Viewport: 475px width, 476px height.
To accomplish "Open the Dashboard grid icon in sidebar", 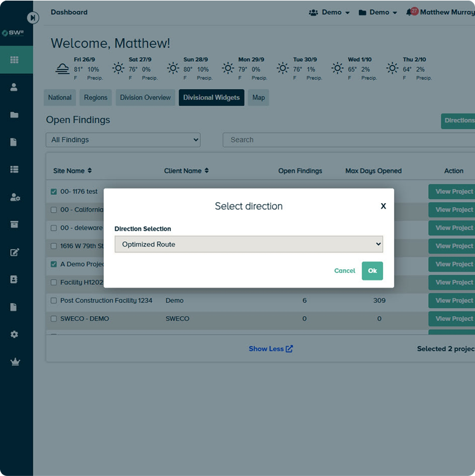I will [x=15, y=60].
